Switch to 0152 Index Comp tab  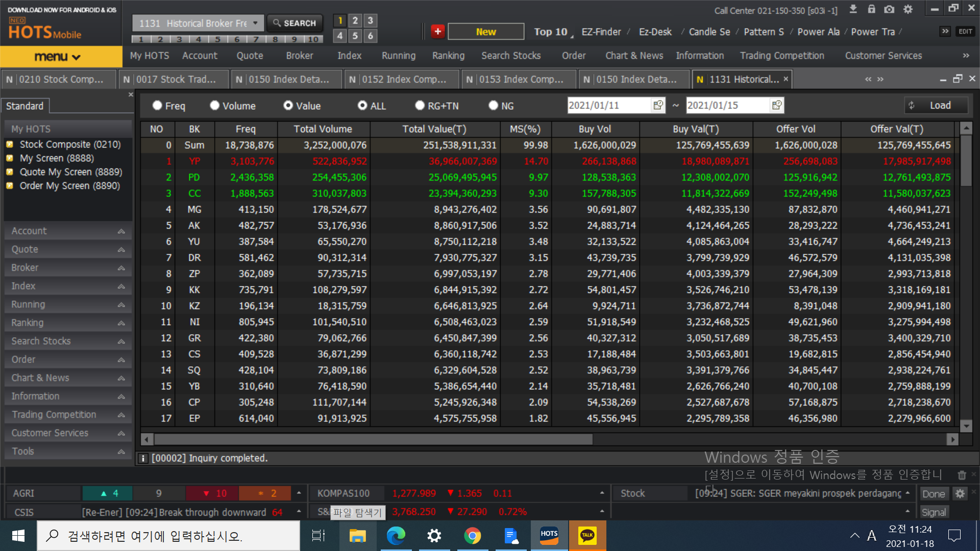402,79
